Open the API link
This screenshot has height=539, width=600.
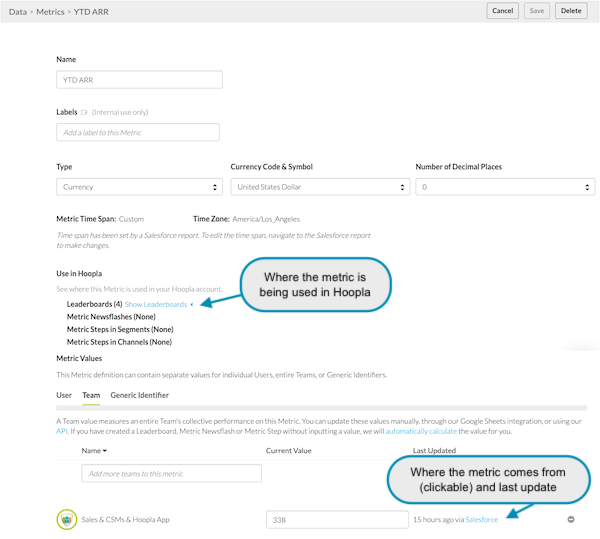[x=62, y=431]
